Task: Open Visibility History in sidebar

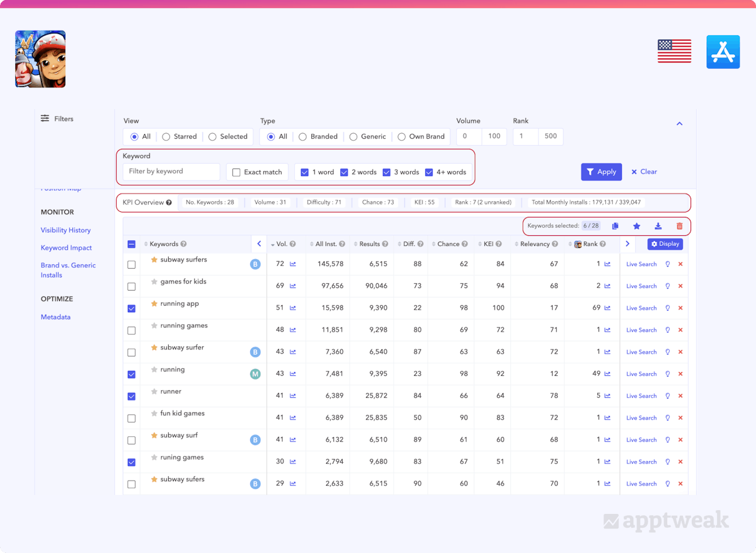Action: (x=66, y=230)
